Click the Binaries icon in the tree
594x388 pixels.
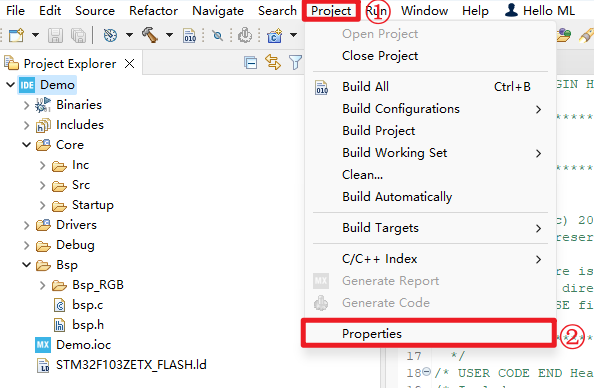pos(43,105)
